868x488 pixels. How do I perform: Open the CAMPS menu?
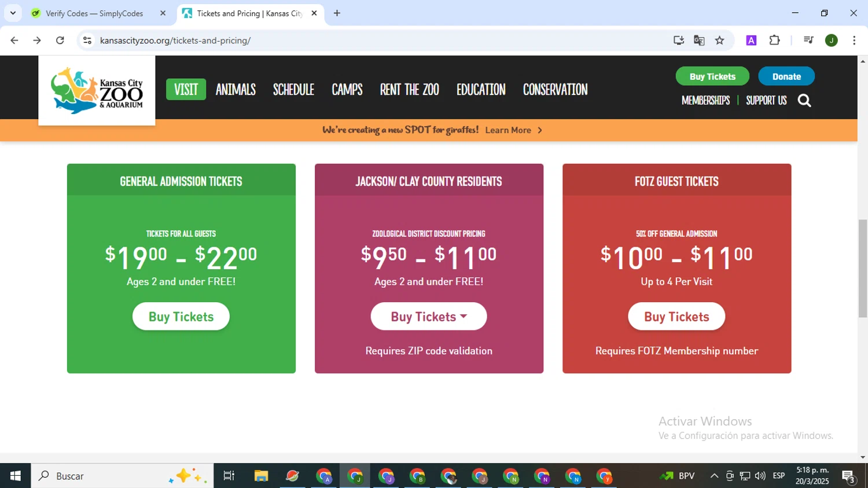(347, 89)
